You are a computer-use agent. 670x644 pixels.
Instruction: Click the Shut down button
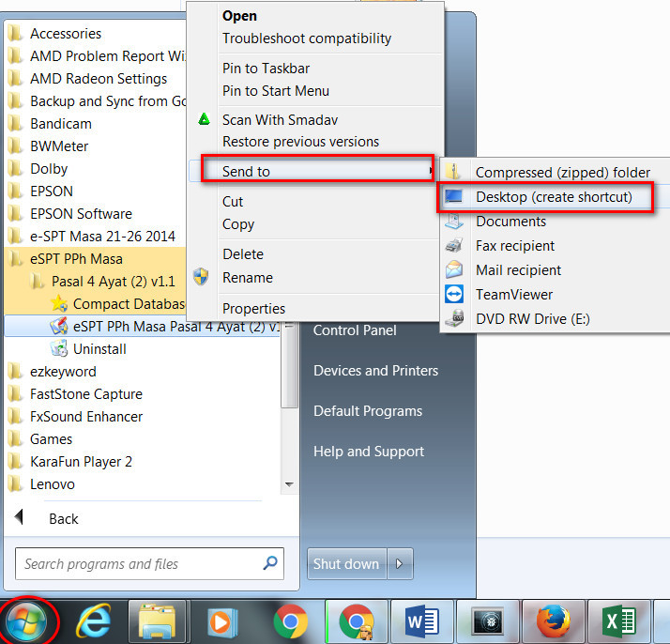point(346,563)
